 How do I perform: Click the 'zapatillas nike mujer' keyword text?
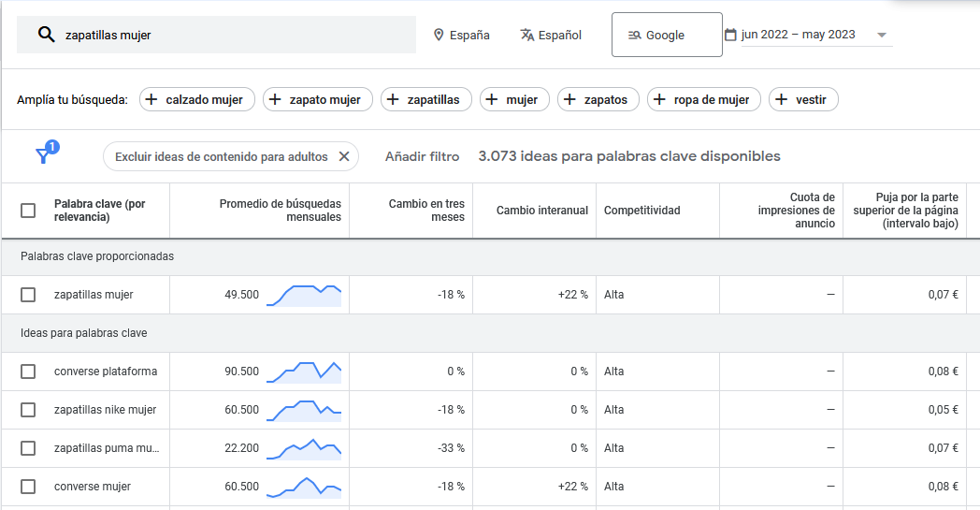pyautogui.click(x=105, y=410)
